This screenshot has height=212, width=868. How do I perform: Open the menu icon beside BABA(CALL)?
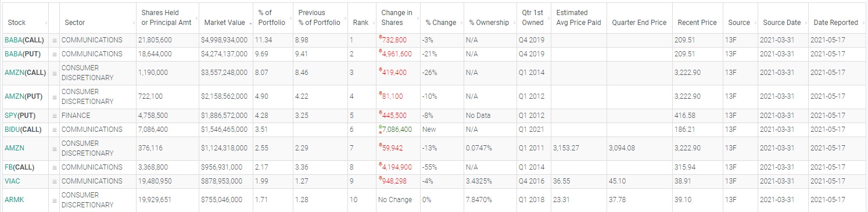point(55,41)
